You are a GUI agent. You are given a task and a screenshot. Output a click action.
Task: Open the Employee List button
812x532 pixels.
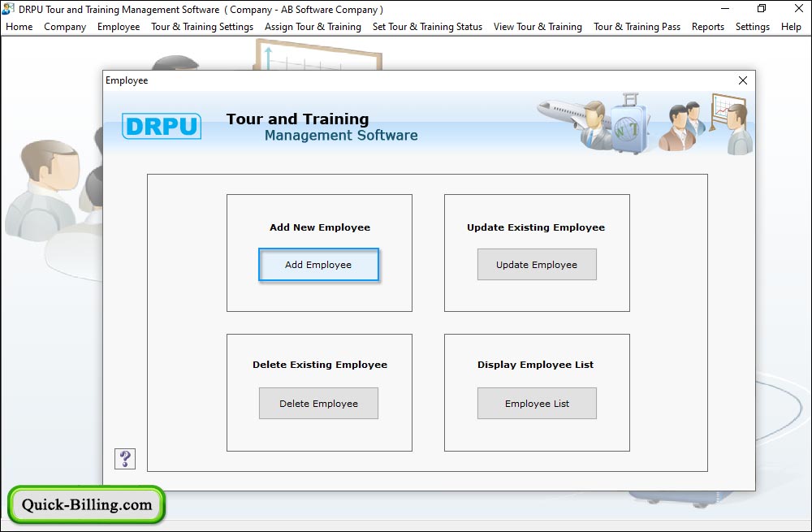(x=537, y=404)
